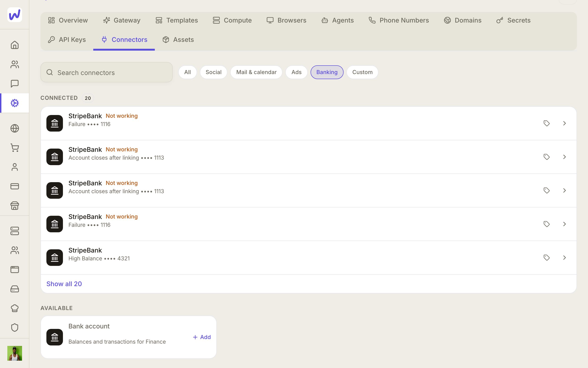Open the globe icon in sidebar
The height and width of the screenshot is (368, 588).
click(14, 128)
